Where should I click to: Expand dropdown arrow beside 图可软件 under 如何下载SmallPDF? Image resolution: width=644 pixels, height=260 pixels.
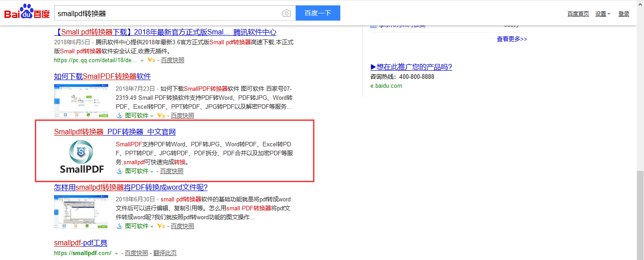152,116
